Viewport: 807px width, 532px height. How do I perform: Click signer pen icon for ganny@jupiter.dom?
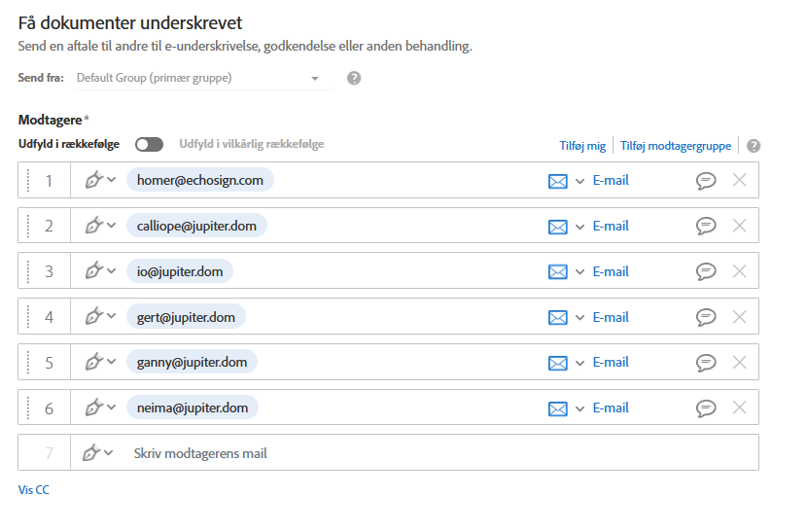click(x=94, y=362)
